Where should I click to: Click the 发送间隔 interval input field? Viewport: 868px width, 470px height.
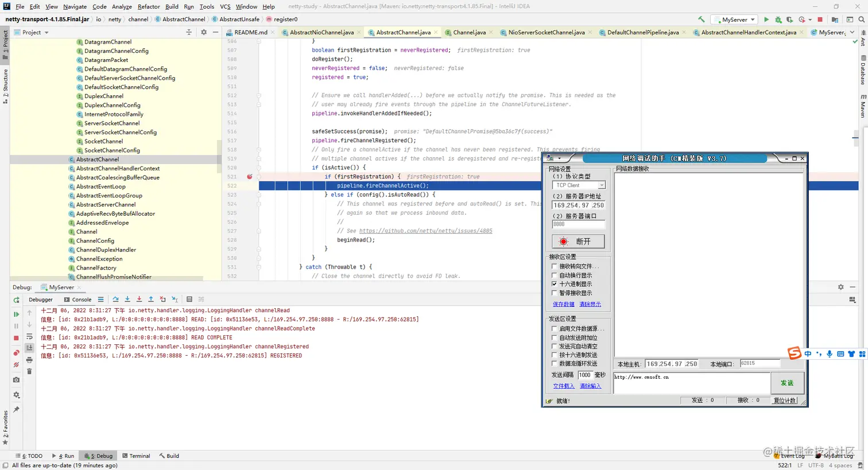[584, 375]
